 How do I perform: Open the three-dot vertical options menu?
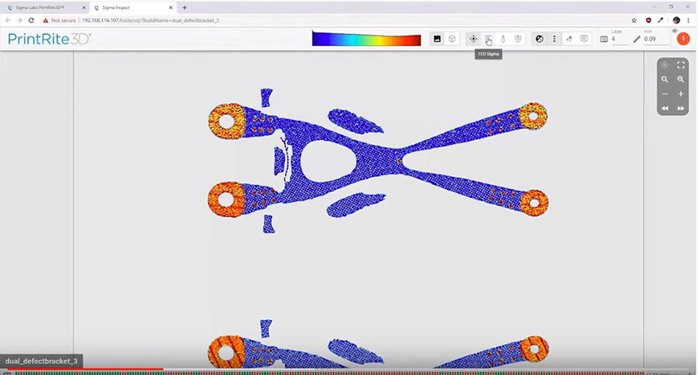554,39
